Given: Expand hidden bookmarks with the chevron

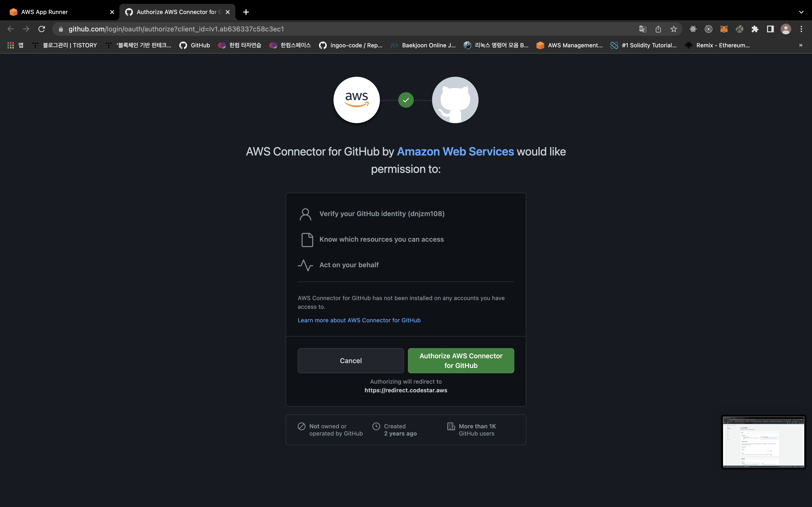Looking at the screenshot, I should click(801, 45).
